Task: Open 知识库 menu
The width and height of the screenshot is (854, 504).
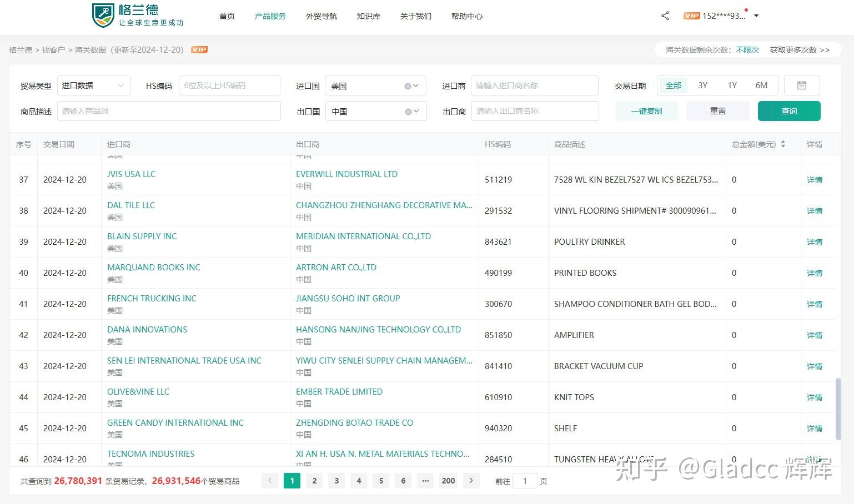Action: tap(369, 16)
